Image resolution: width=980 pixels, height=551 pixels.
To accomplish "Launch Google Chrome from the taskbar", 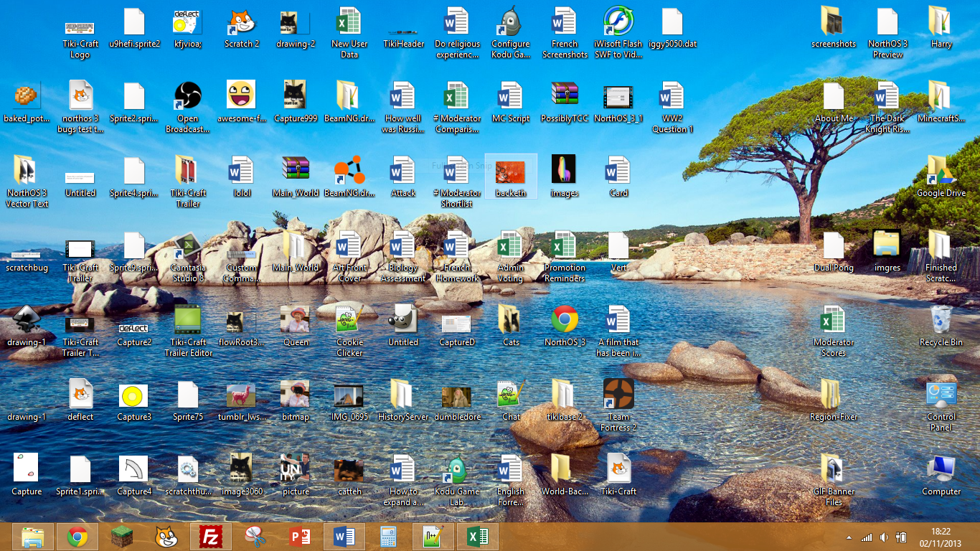I will pyautogui.click(x=77, y=537).
